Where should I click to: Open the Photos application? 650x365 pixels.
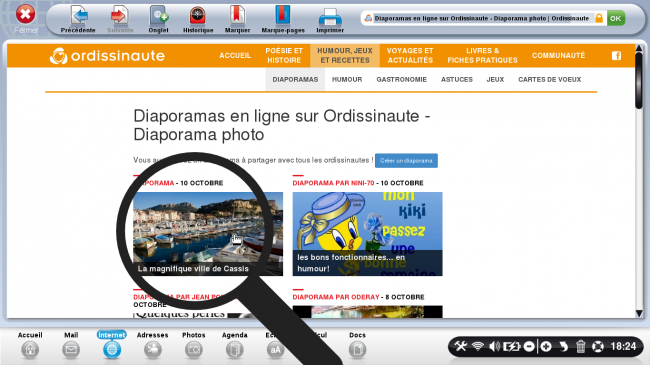click(x=194, y=345)
